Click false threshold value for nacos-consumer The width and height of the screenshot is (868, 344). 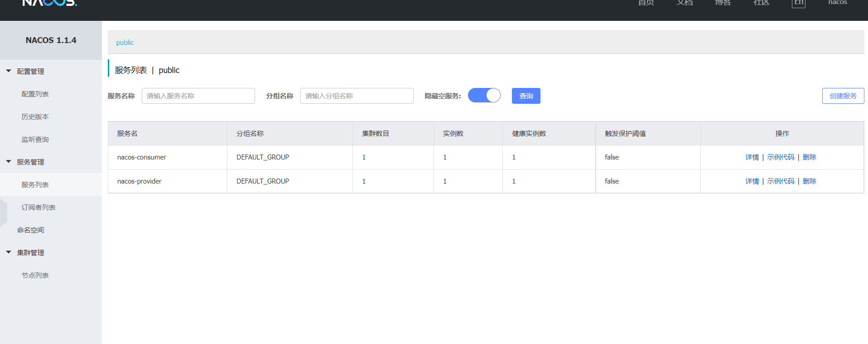[x=612, y=157]
